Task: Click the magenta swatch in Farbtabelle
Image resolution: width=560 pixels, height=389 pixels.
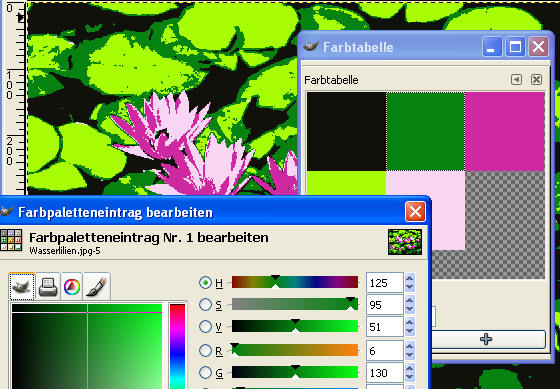Action: (505, 131)
